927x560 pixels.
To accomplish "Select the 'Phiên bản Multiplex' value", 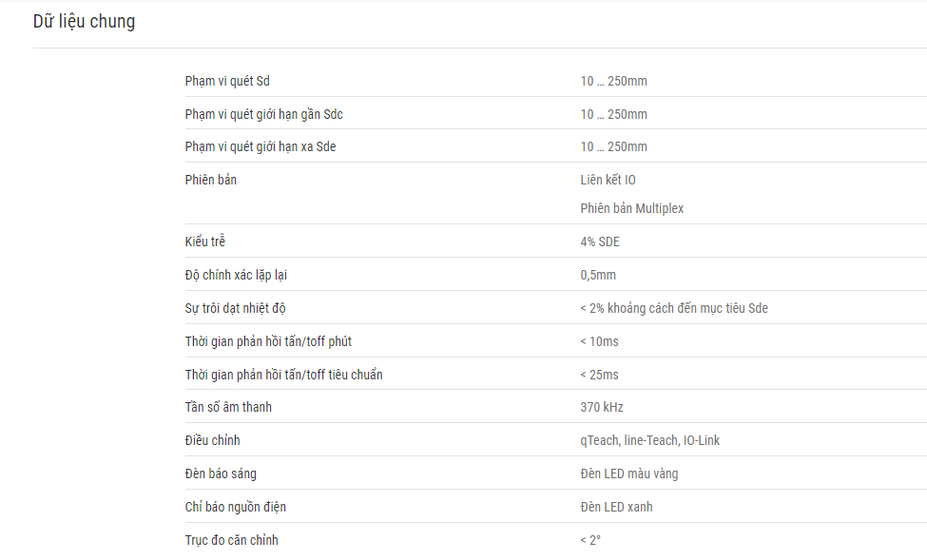I will click(631, 208).
